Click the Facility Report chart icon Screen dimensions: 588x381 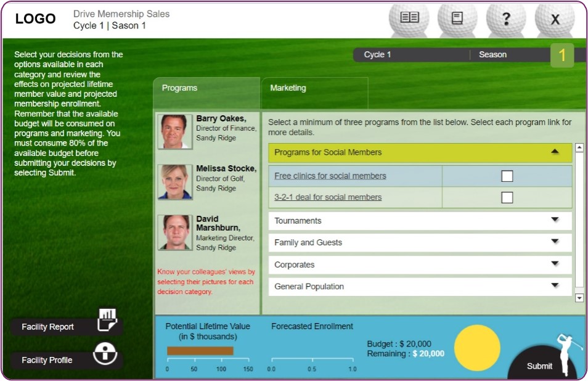click(x=107, y=320)
